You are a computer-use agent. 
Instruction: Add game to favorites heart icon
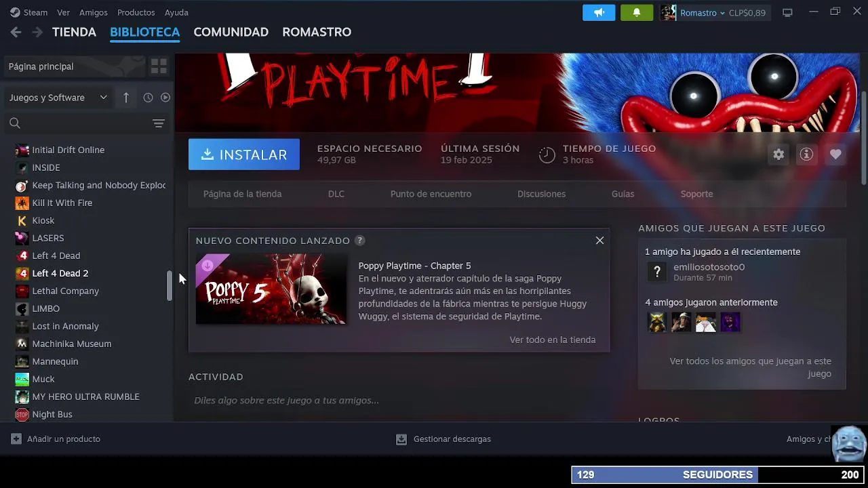pyautogui.click(x=835, y=155)
